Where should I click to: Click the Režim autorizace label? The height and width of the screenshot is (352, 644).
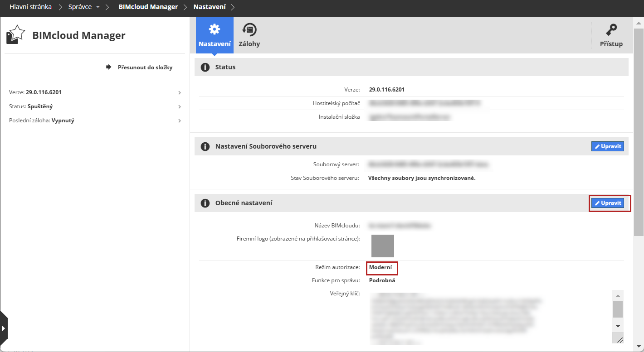click(337, 267)
